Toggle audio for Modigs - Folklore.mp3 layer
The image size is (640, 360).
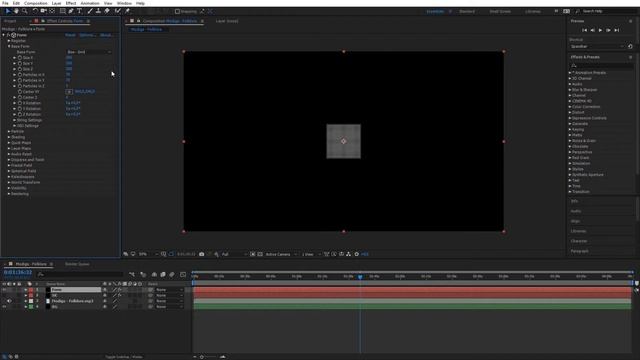(9, 301)
